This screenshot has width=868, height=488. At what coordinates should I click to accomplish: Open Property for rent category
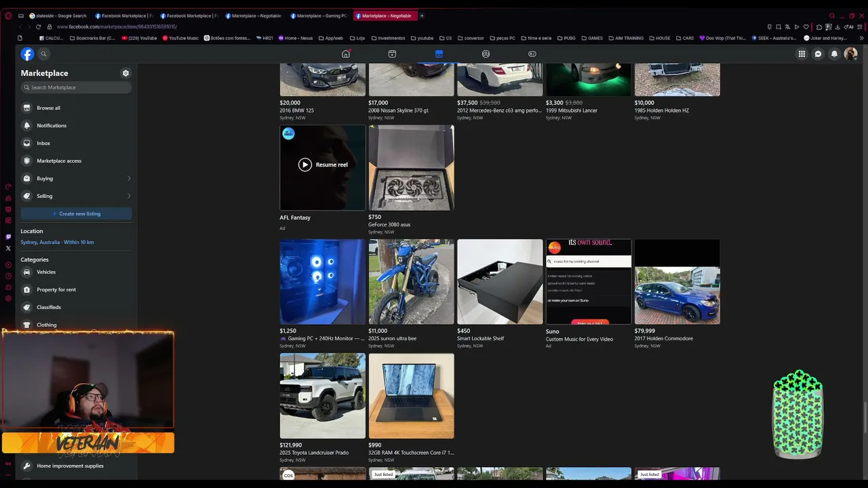[x=76, y=289]
